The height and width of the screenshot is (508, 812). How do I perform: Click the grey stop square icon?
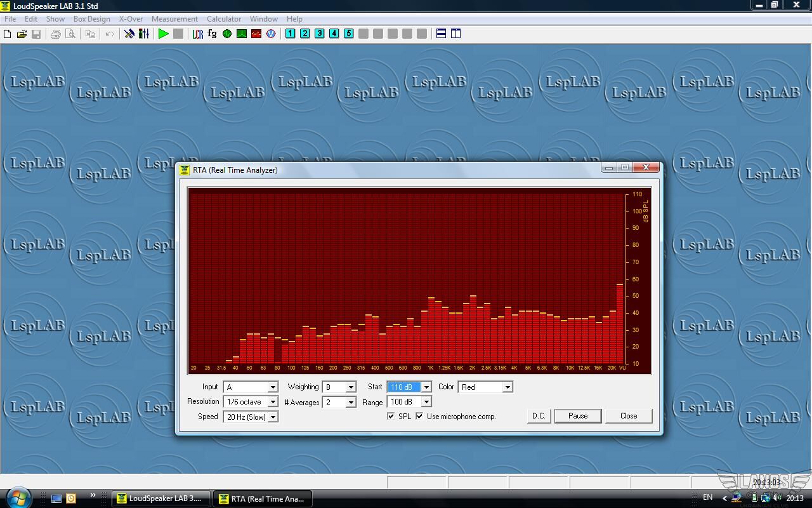(x=178, y=34)
